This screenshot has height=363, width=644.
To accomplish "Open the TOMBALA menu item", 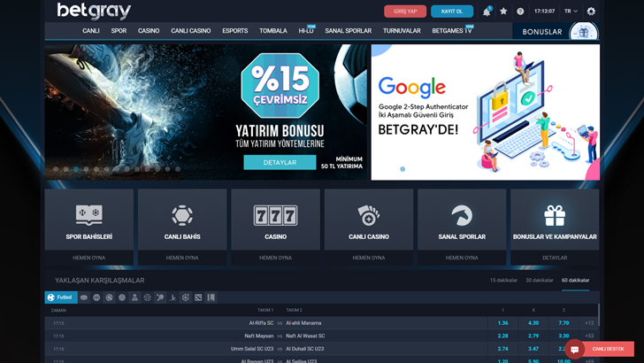I will tap(273, 31).
